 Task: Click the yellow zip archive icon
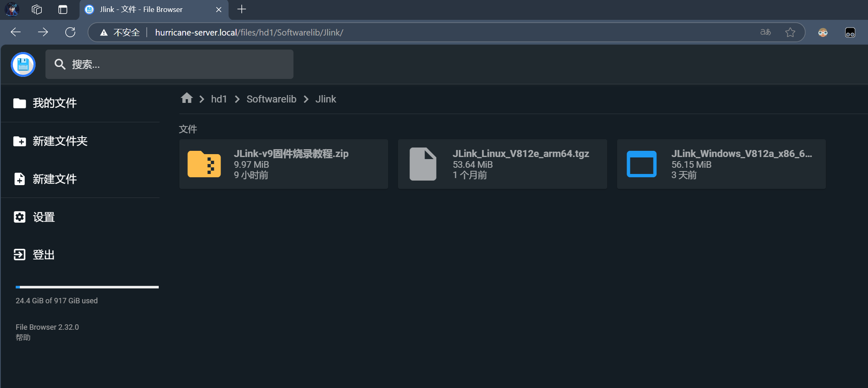click(204, 164)
